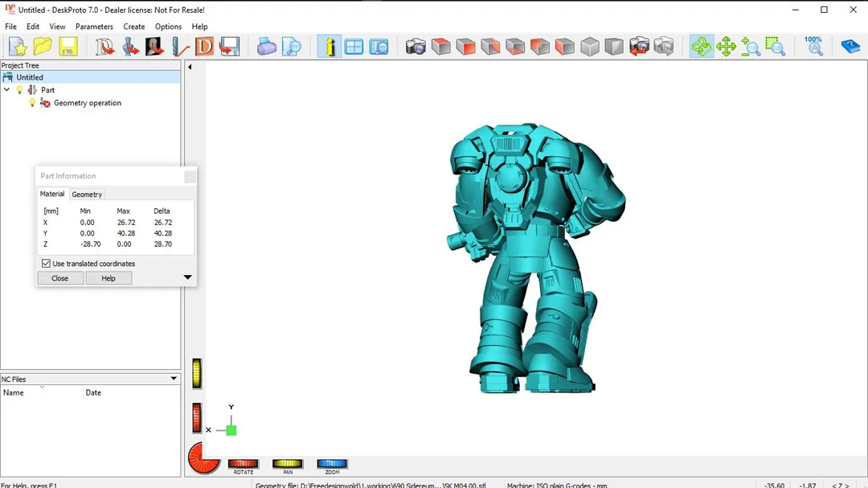Click camera icon with red back arrow
868x488 pixels.
[639, 47]
